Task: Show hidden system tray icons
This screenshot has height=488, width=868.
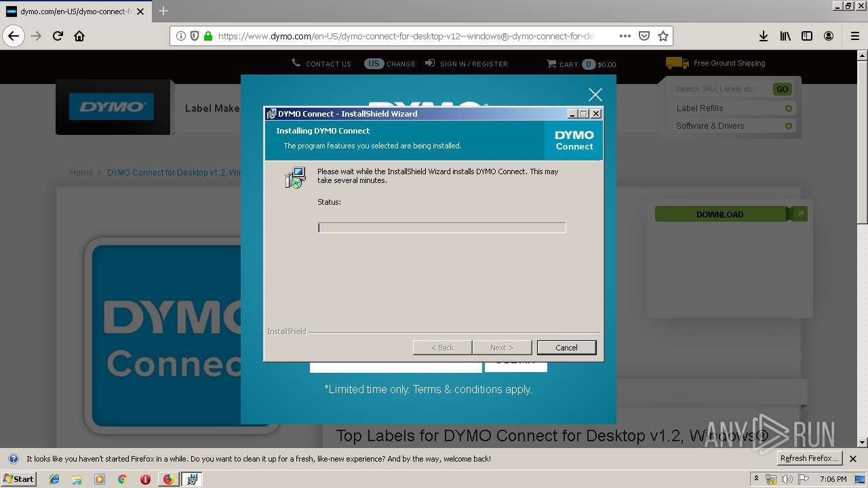Action: (x=756, y=479)
